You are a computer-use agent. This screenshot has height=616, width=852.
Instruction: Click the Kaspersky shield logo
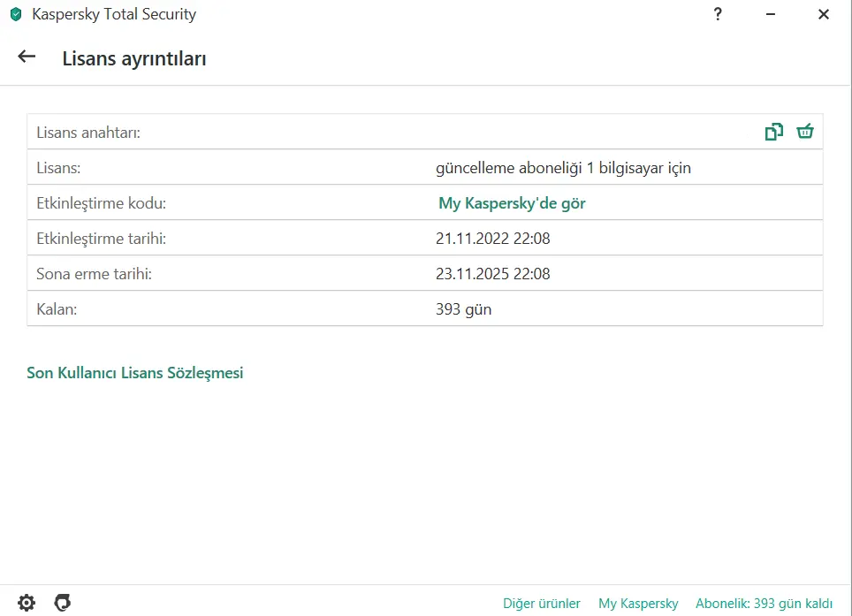pyautogui.click(x=16, y=14)
